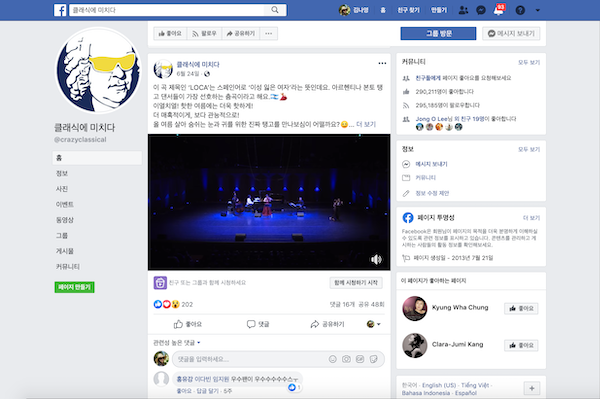
Task: Open the large Bach page profile picture
Action: [x=99, y=70]
